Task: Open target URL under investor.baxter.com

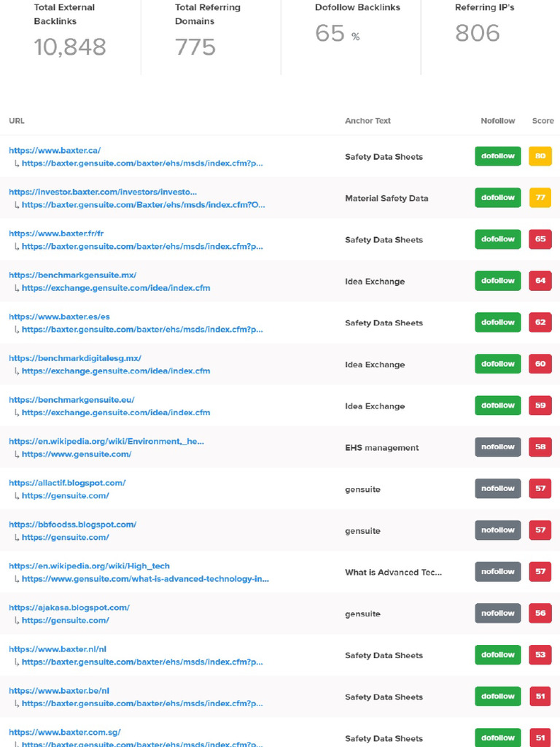Action: pyautogui.click(x=144, y=205)
